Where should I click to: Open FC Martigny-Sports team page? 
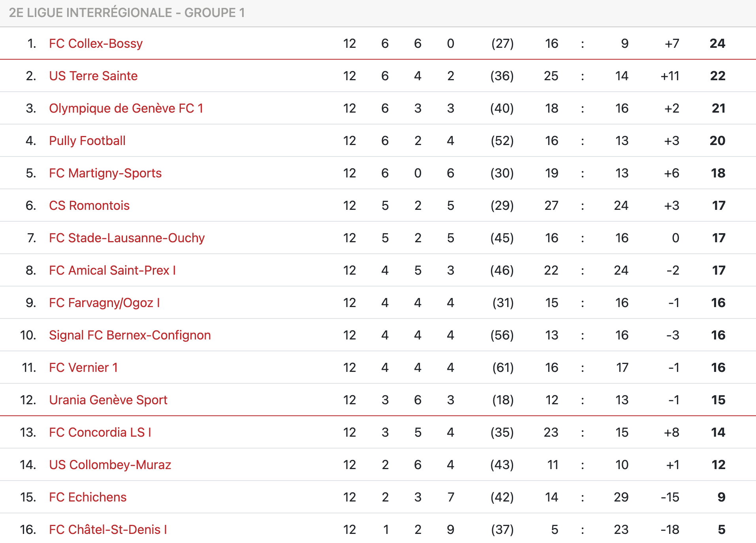pos(105,173)
